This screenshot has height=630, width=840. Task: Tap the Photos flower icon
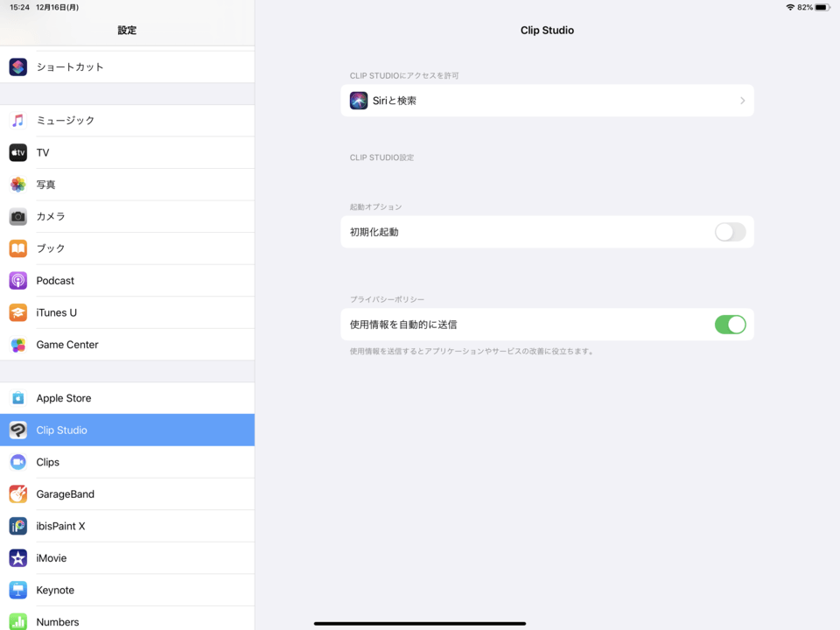pyautogui.click(x=18, y=185)
